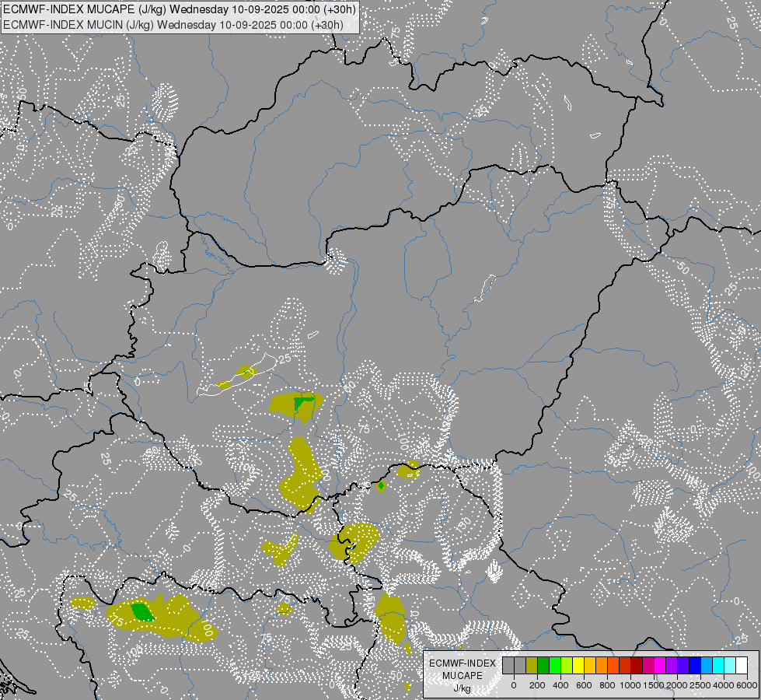This screenshot has height=700, width=761.
Task: Click the legend scale value 2500
Action: pos(700,685)
